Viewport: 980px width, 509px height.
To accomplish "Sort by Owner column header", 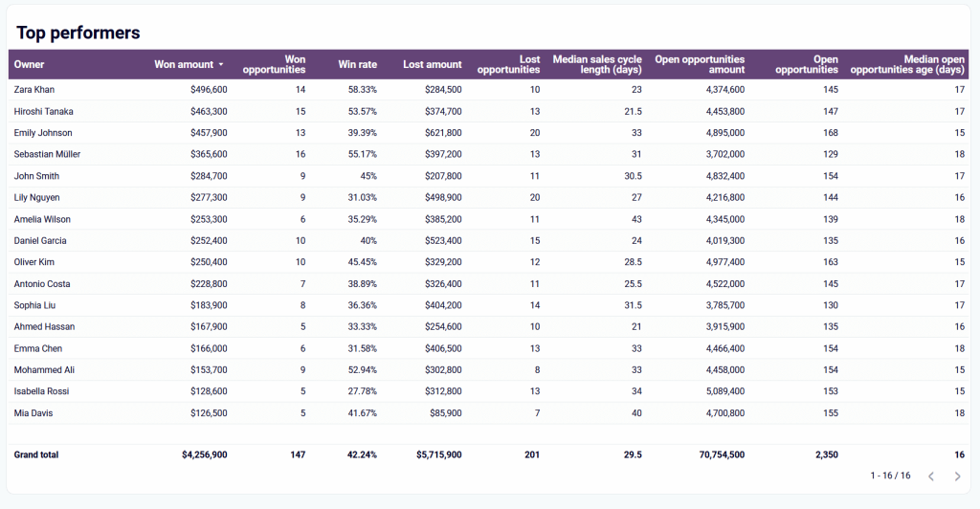I will pos(30,64).
